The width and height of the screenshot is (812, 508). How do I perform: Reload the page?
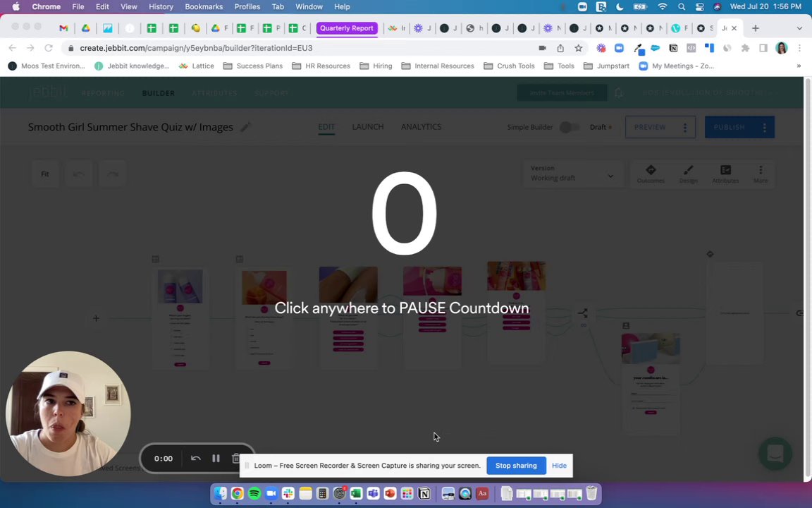click(x=49, y=48)
